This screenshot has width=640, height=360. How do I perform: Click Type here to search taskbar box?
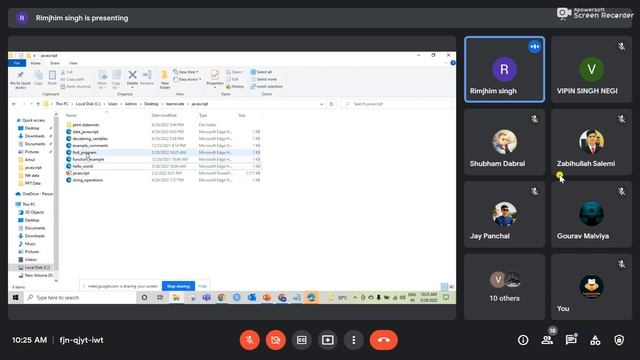(80, 298)
